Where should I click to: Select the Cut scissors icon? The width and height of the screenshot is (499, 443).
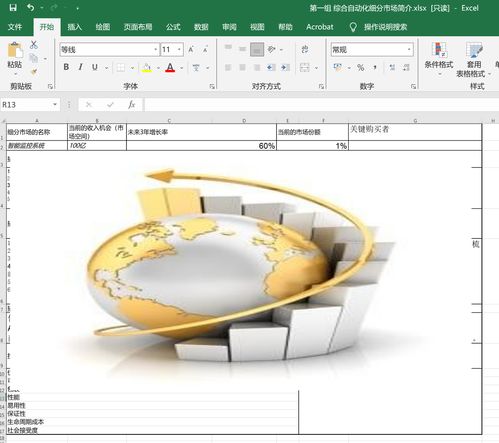(x=34, y=45)
